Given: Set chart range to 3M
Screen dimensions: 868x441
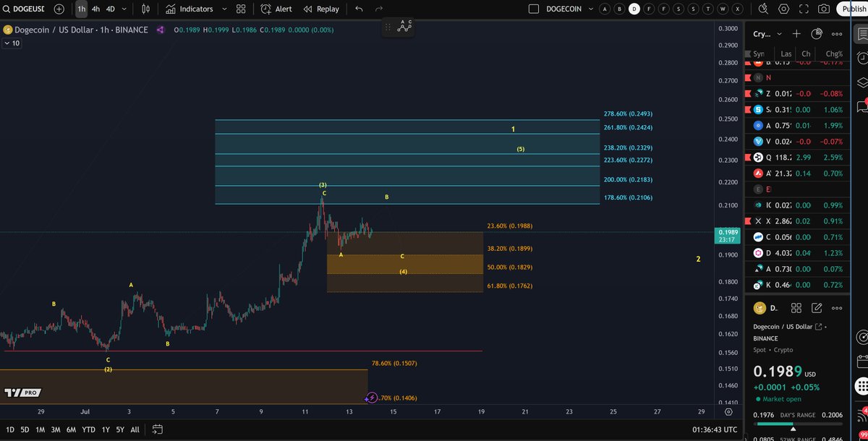Looking at the screenshot, I should (x=56, y=429).
